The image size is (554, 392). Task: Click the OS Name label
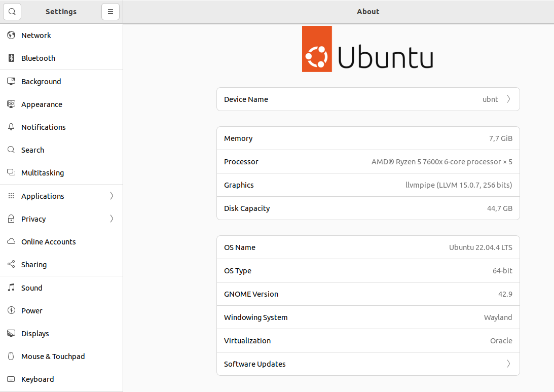(x=240, y=247)
